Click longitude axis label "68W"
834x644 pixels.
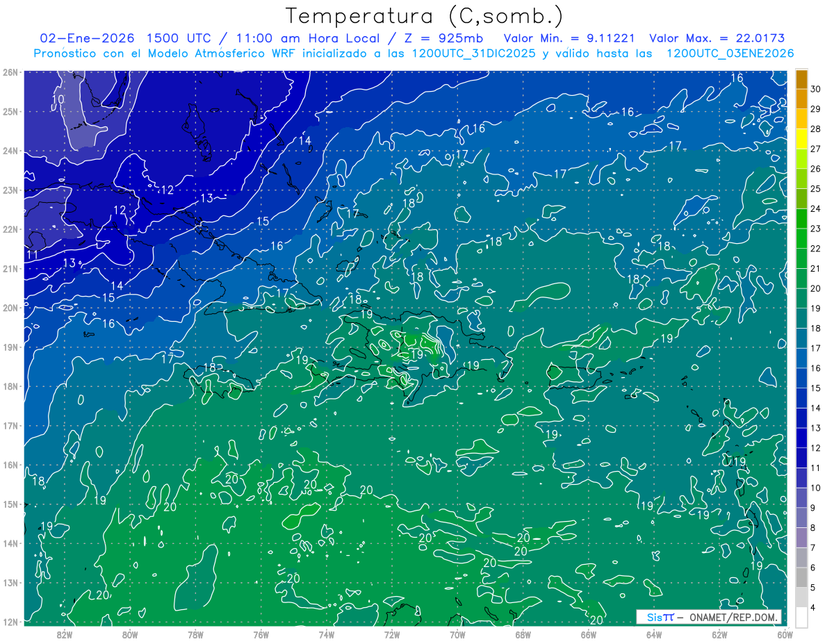point(523,634)
